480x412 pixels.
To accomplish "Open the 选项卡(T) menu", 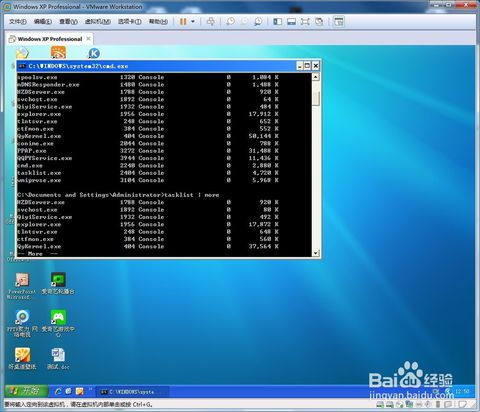I will tap(130, 22).
